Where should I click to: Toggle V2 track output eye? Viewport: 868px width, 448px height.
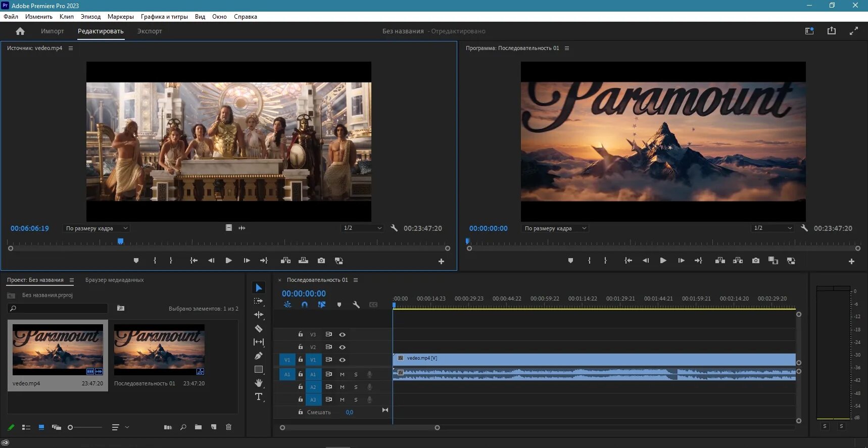(x=342, y=347)
